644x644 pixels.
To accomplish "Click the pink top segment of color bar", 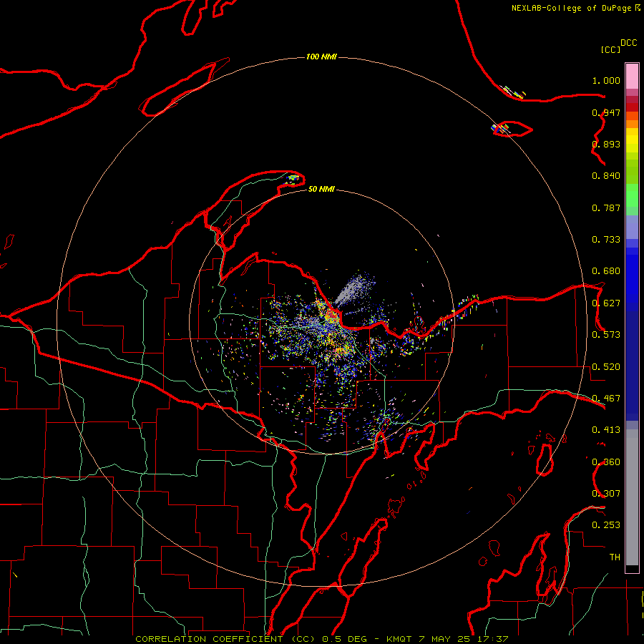I will click(x=632, y=77).
